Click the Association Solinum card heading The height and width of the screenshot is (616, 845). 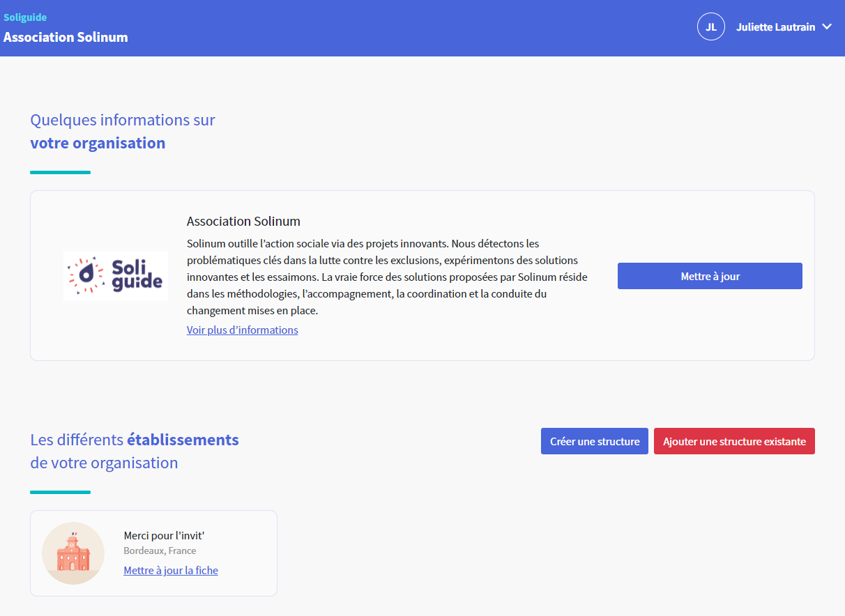coord(243,222)
